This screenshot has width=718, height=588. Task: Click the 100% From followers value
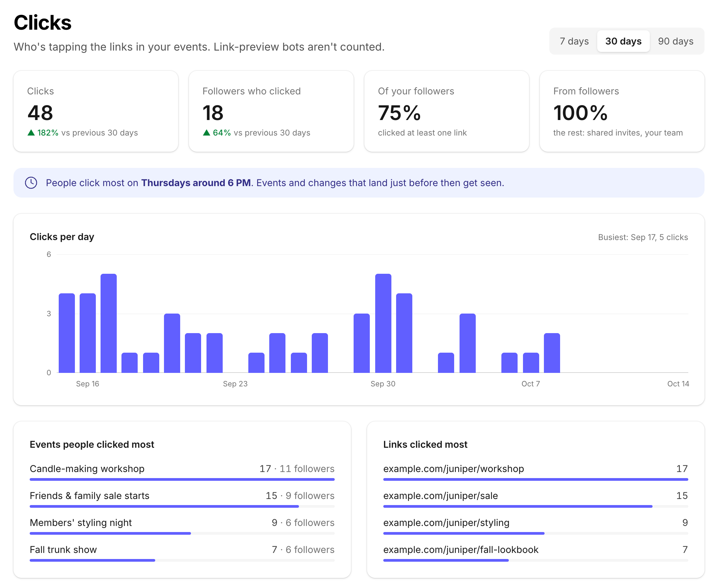(x=580, y=113)
